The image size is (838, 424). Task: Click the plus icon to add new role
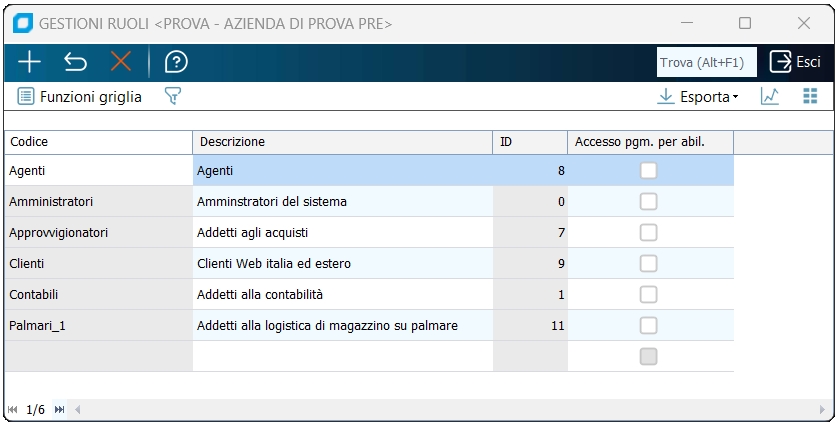click(30, 62)
